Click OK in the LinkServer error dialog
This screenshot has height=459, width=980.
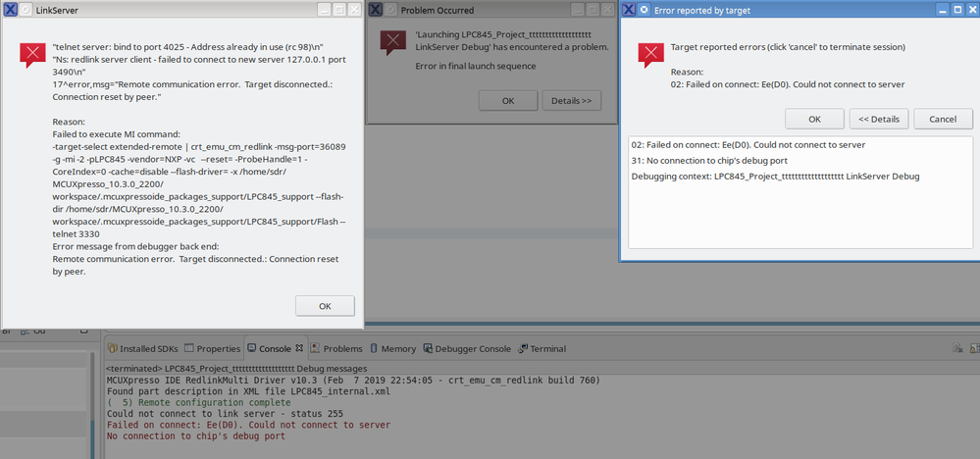tap(325, 306)
